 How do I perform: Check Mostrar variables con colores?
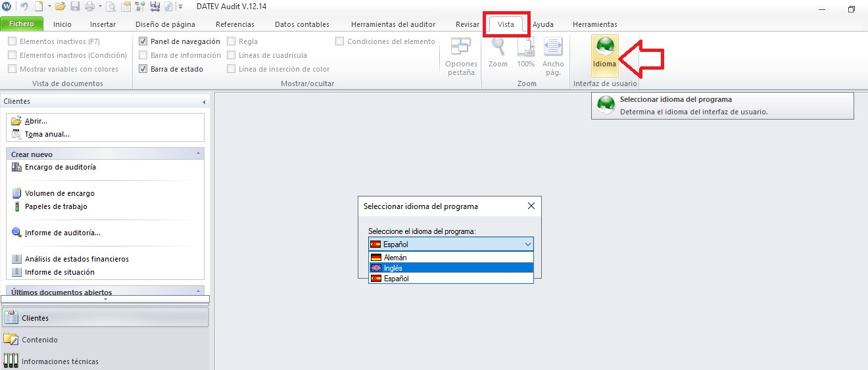(x=12, y=69)
